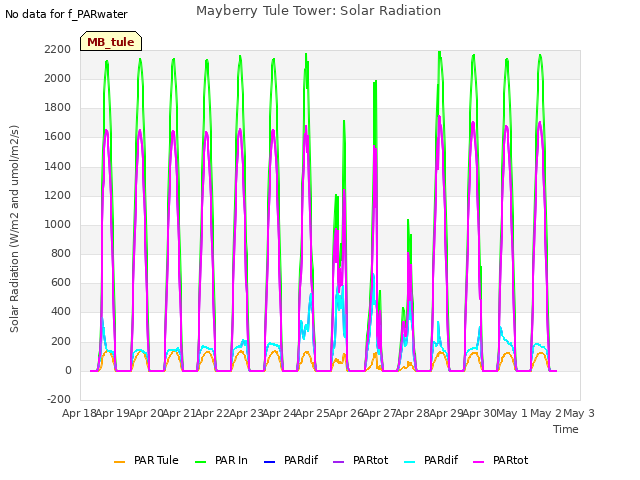Click the 'May 2' date tick label
This screenshot has width=640, height=480.
tap(546, 413)
